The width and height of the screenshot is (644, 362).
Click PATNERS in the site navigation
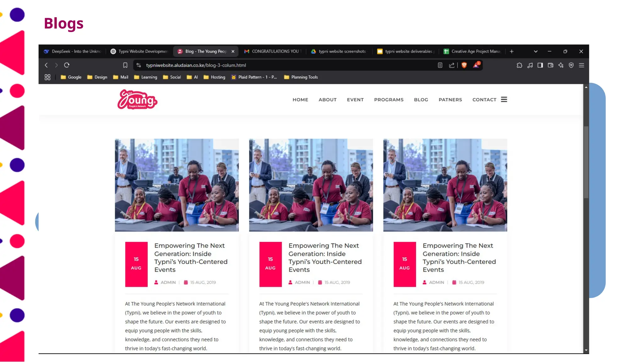[x=450, y=100]
